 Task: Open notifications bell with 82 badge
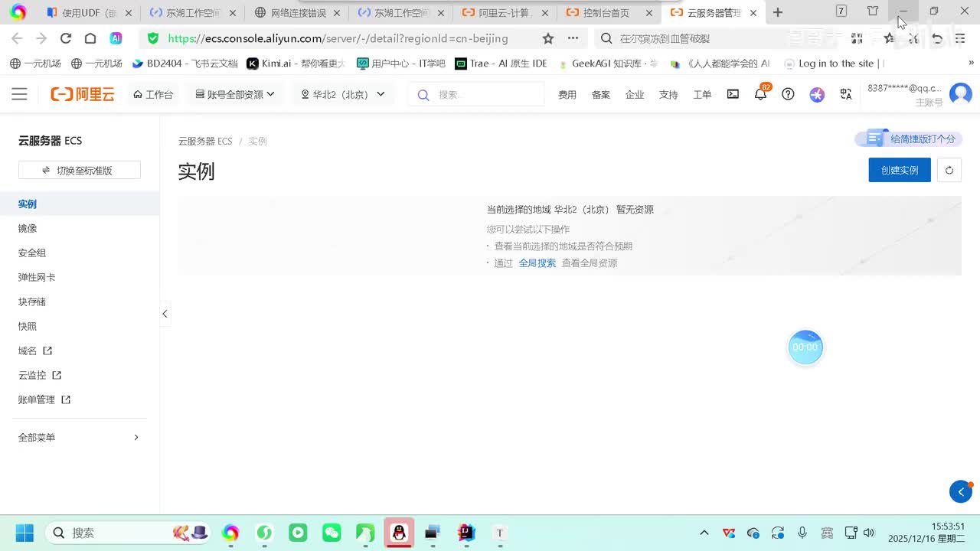click(760, 94)
